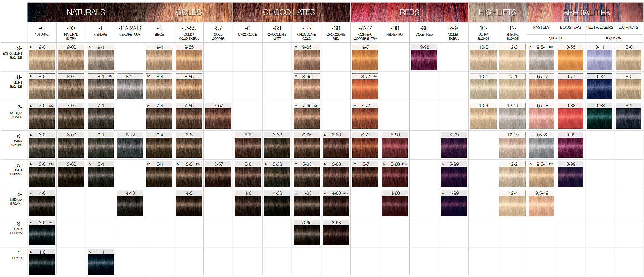Select the 1-1 black cendré swatch
The height and width of the screenshot is (277, 644).
coord(101,264)
